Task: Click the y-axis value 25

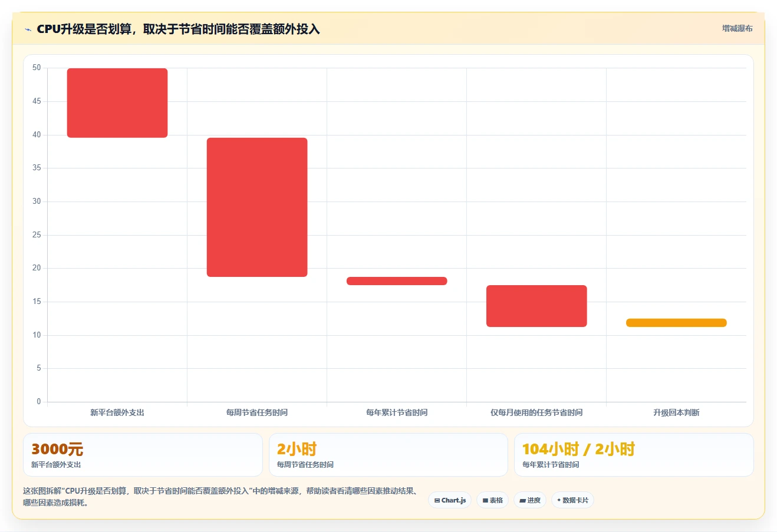Action: coord(37,235)
